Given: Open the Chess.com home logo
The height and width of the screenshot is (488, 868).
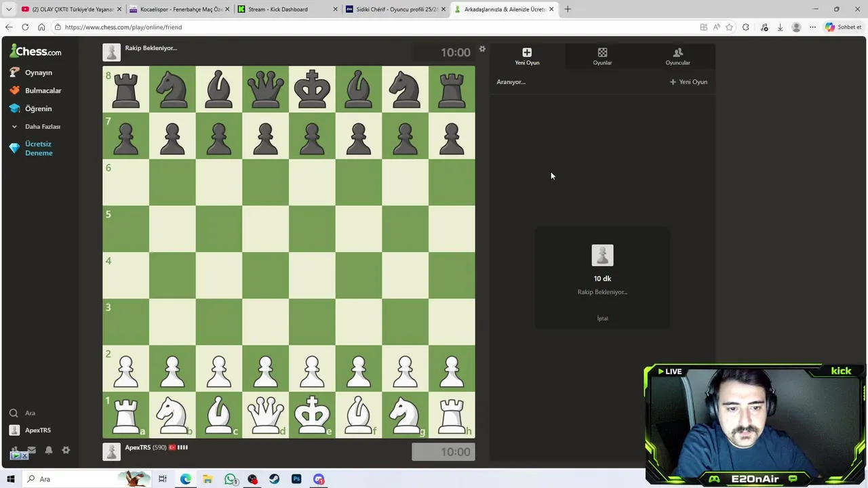Looking at the screenshot, I should [35, 52].
